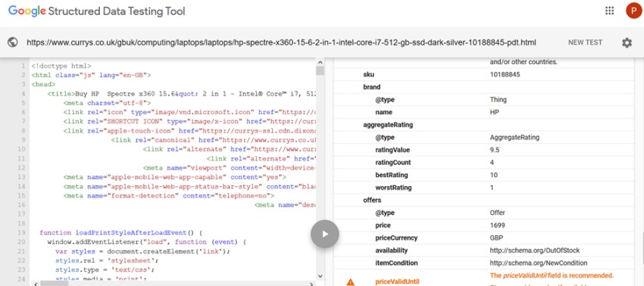The height and width of the screenshot is (286, 644).
Task: Select the offers row
Action: tap(483, 201)
